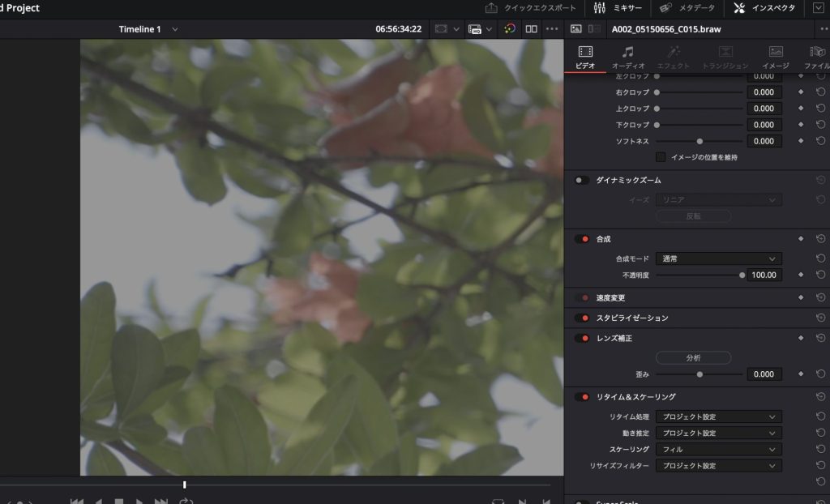Reset the 右クロップ value
This screenshot has height=504, width=830.
pyautogui.click(x=820, y=92)
